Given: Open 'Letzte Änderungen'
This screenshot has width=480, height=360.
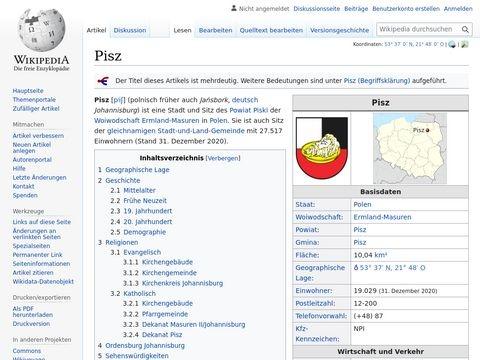Looking at the screenshot, I should [39, 178].
